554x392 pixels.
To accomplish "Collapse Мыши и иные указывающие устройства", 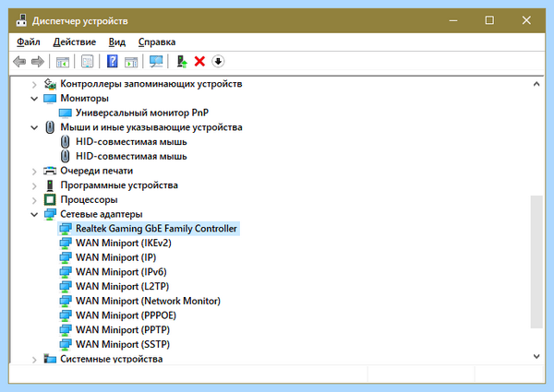I will click(x=34, y=127).
